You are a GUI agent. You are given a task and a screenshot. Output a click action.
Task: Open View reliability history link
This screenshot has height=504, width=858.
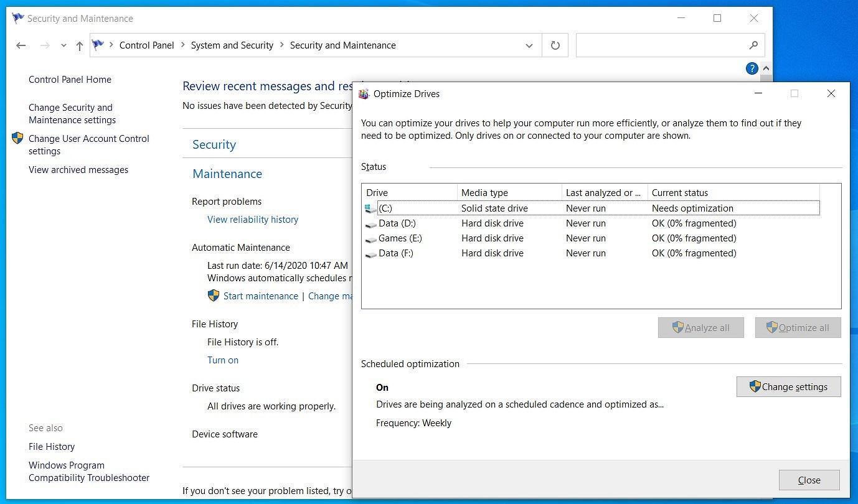(253, 220)
